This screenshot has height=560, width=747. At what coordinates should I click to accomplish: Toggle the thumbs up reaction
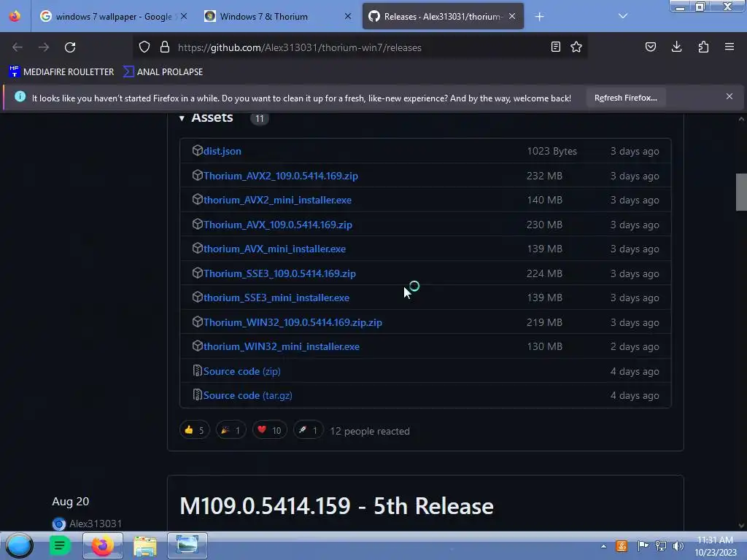click(x=194, y=430)
